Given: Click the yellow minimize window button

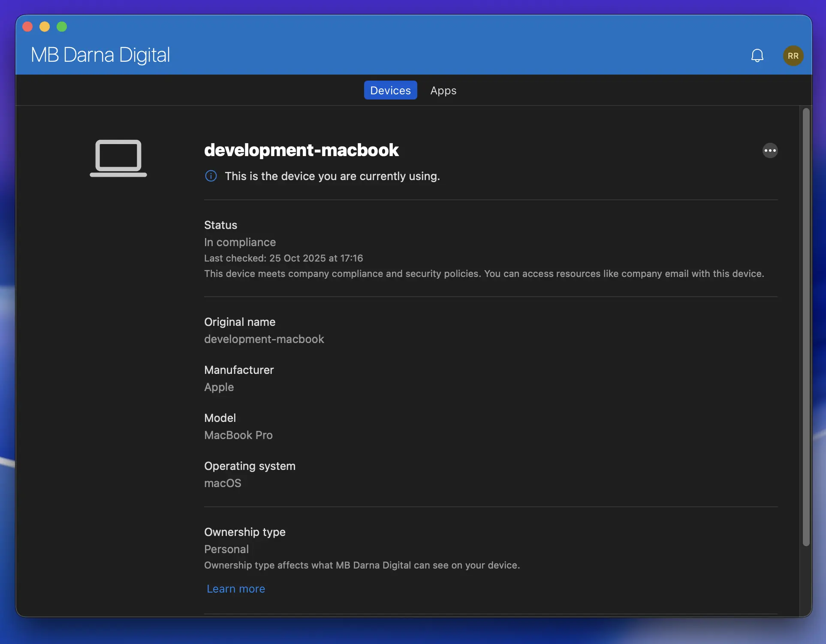Looking at the screenshot, I should [45, 27].
